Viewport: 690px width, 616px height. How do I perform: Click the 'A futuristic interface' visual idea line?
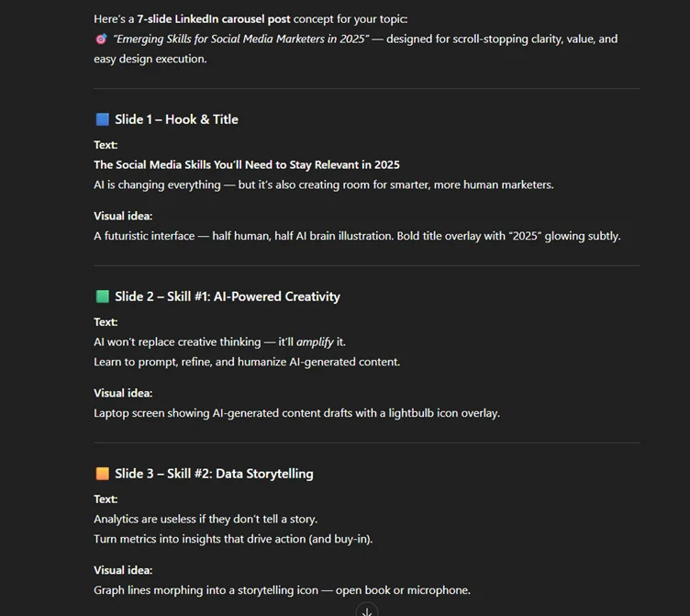point(357,236)
